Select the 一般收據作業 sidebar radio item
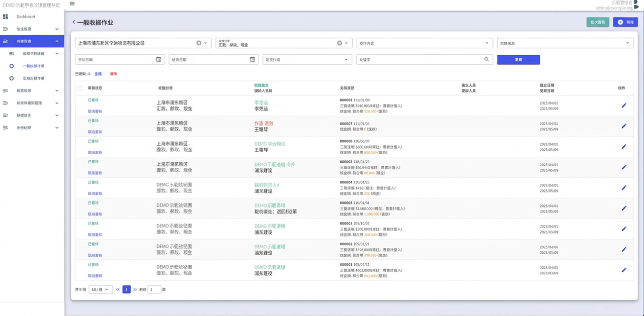The width and height of the screenshot is (644, 316). [34, 66]
